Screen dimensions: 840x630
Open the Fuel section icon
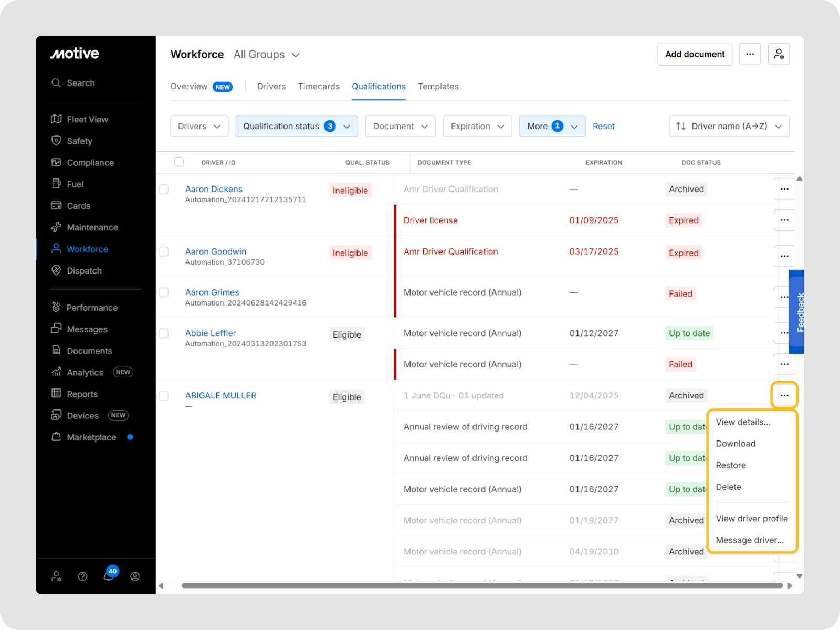56,184
